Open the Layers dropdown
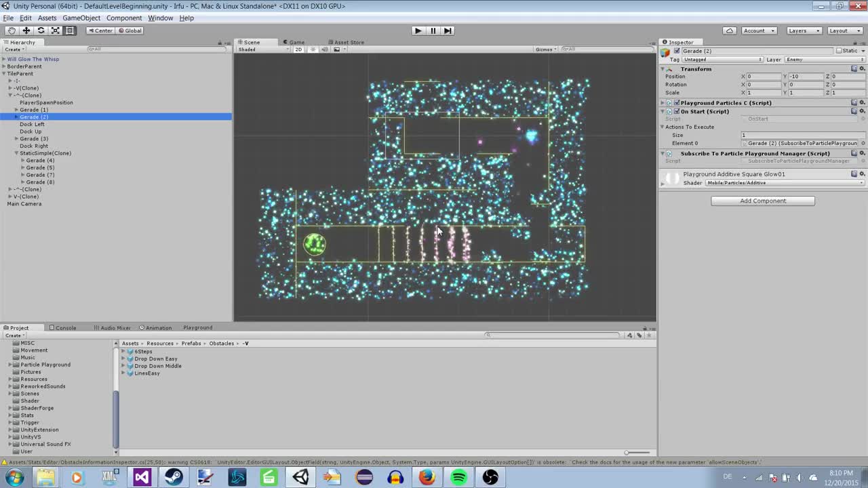Viewport: 868px width, 488px height. point(804,30)
